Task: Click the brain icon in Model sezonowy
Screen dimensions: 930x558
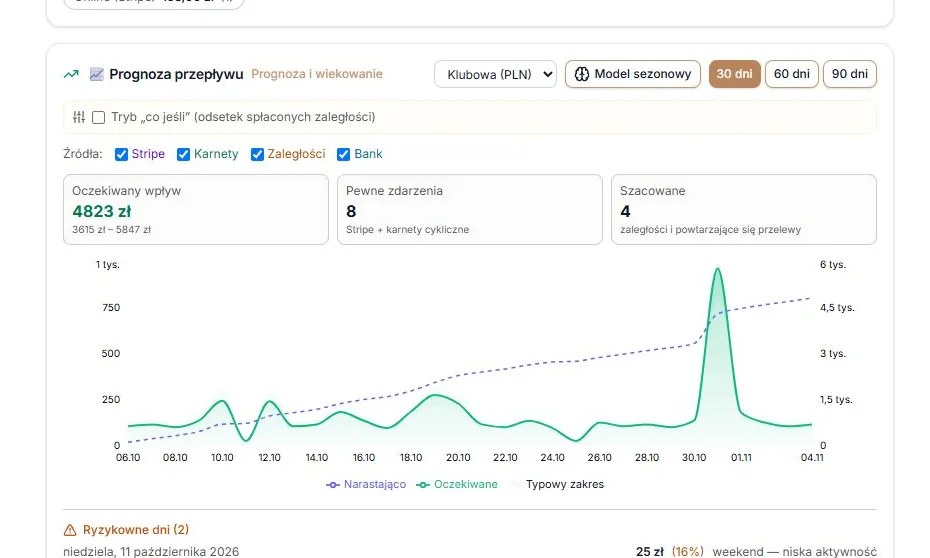Action: tap(582, 74)
